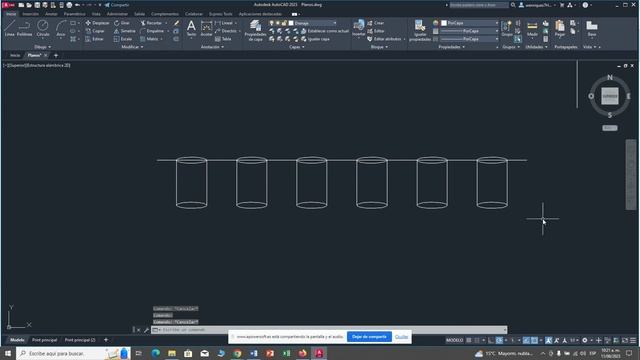Viewport: 640px width, 360px height.
Task: Click the Compartir button in title bar
Action: [117, 5]
